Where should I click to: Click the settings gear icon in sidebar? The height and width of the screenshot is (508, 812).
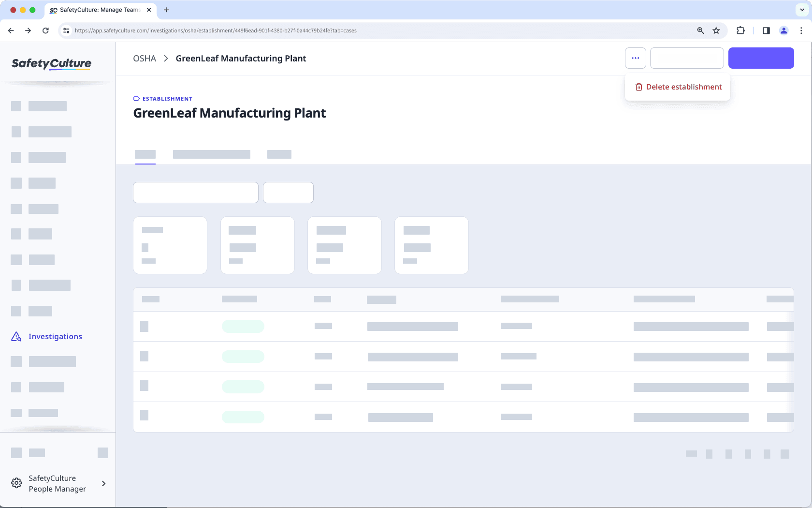[x=16, y=483]
